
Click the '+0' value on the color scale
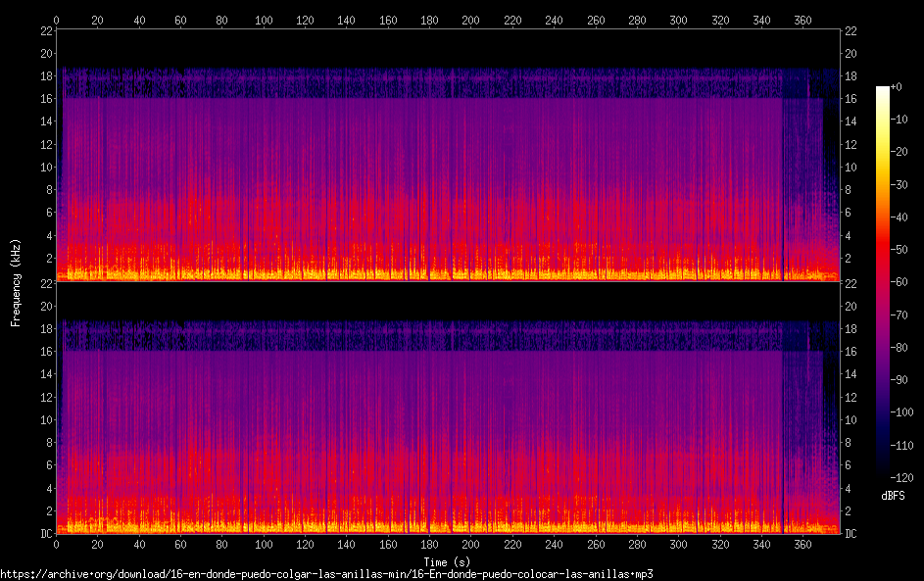click(x=896, y=87)
